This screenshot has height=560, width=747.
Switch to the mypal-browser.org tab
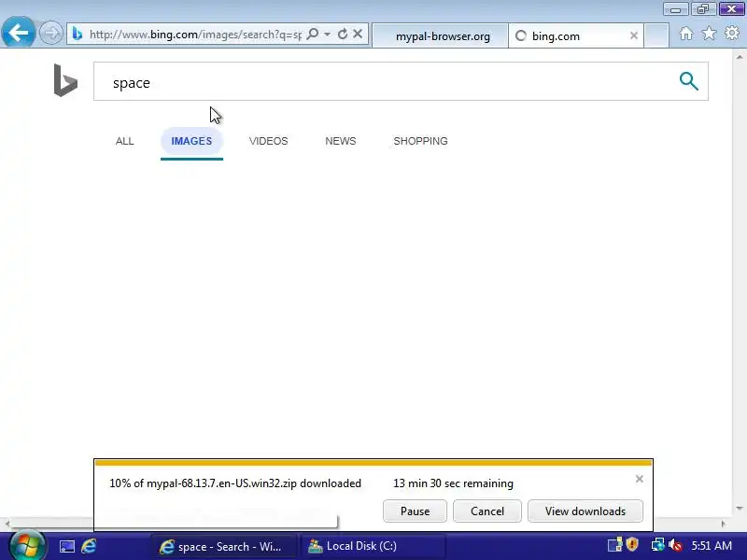[440, 35]
